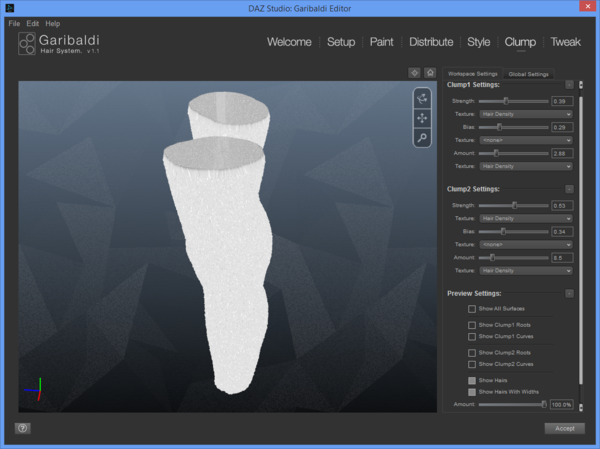
Task: Click the DAZ Studio title bar icon
Action: [x=10, y=8]
